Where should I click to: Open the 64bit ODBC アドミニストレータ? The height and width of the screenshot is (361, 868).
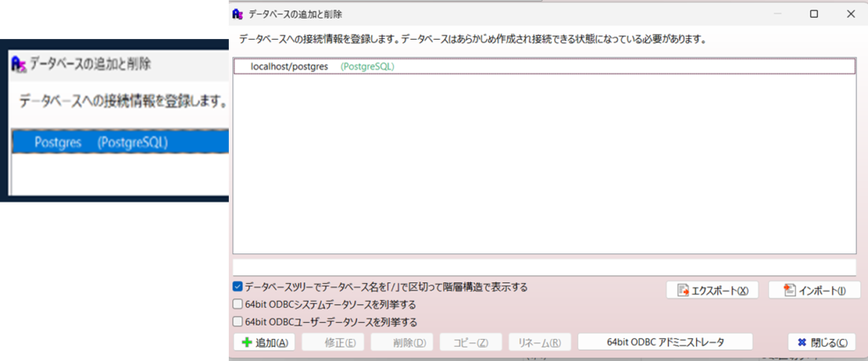(x=665, y=342)
